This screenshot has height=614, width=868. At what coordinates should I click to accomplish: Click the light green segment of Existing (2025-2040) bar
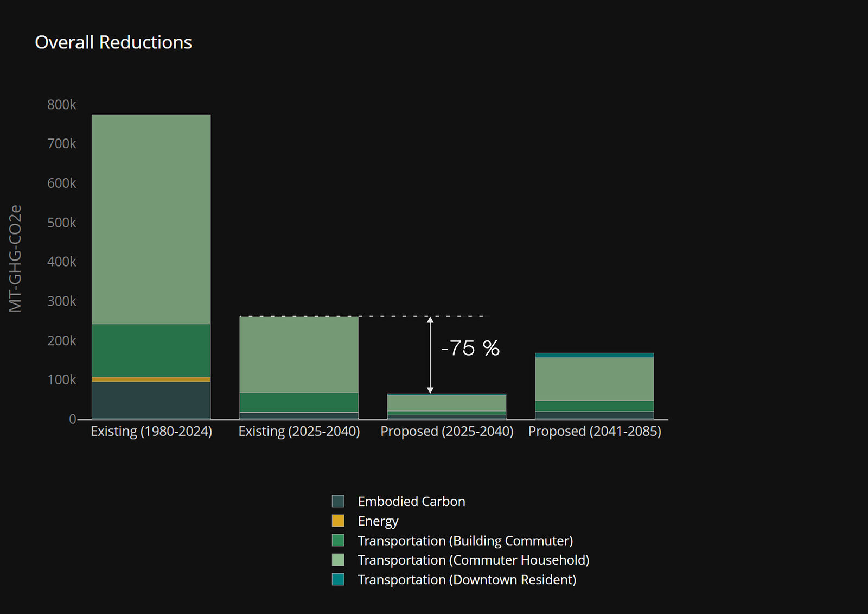click(x=299, y=354)
